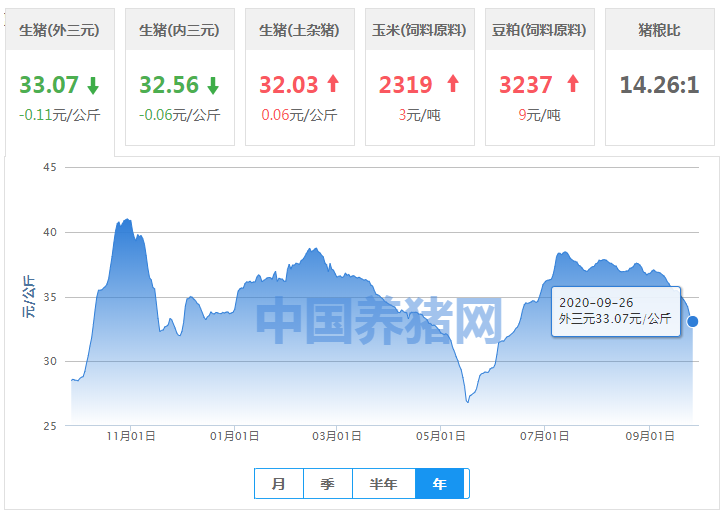Image resolution: width=726 pixels, height=514 pixels.
Task: Switch chart range to 月
Action: tap(279, 484)
